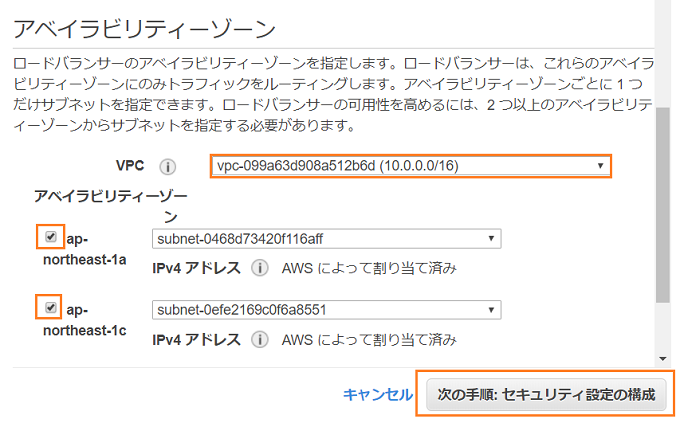Screen dimensions: 680x423
Task: Click AWS によって割り当て済み text for ap-northeast-1c
Action: pos(369,340)
